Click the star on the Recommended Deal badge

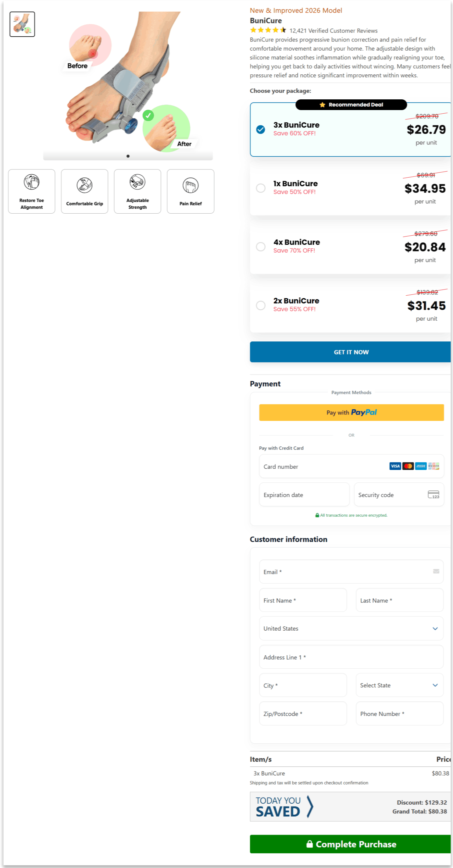click(322, 105)
